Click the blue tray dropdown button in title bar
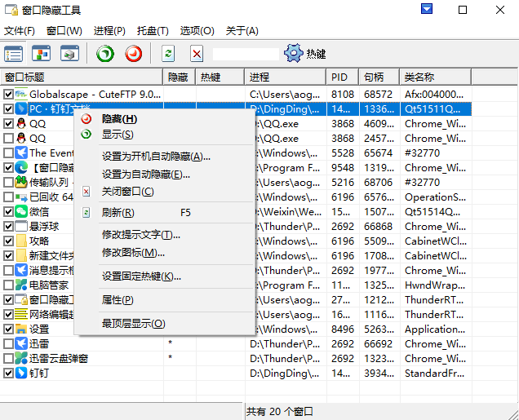Viewport: 519px width, 420px height. (427, 9)
